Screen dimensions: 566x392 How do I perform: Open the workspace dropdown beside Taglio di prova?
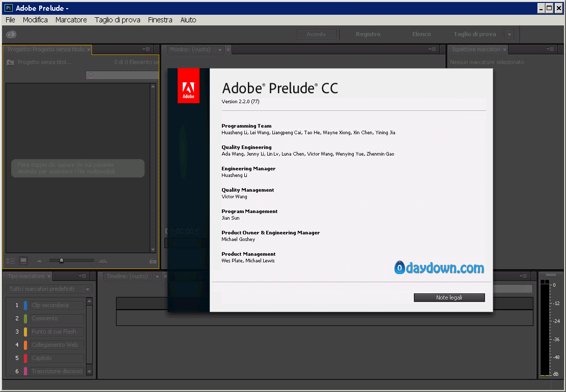click(x=510, y=35)
